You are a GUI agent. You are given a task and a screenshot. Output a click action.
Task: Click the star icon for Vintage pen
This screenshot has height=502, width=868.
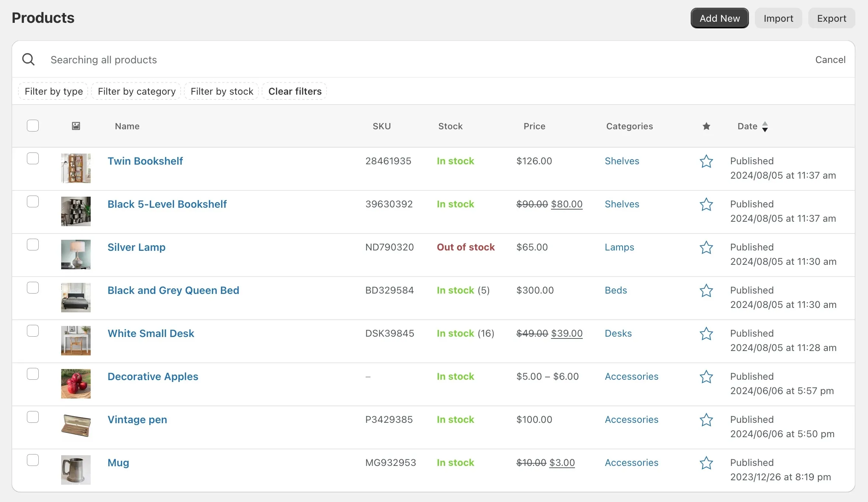(x=706, y=419)
